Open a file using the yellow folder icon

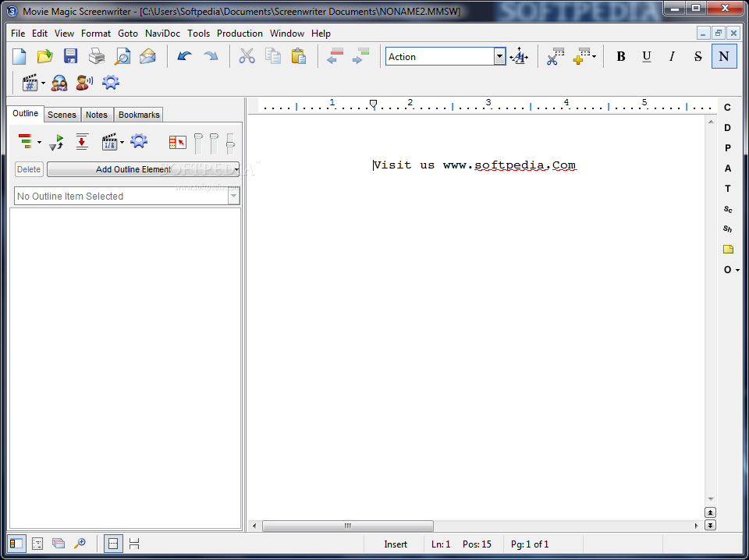pyautogui.click(x=45, y=56)
